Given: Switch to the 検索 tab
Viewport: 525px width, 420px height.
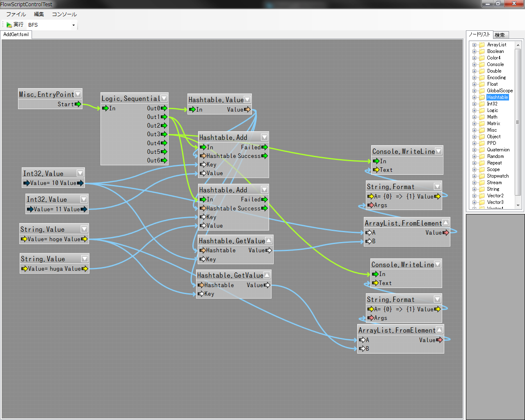Looking at the screenshot, I should (x=500, y=35).
